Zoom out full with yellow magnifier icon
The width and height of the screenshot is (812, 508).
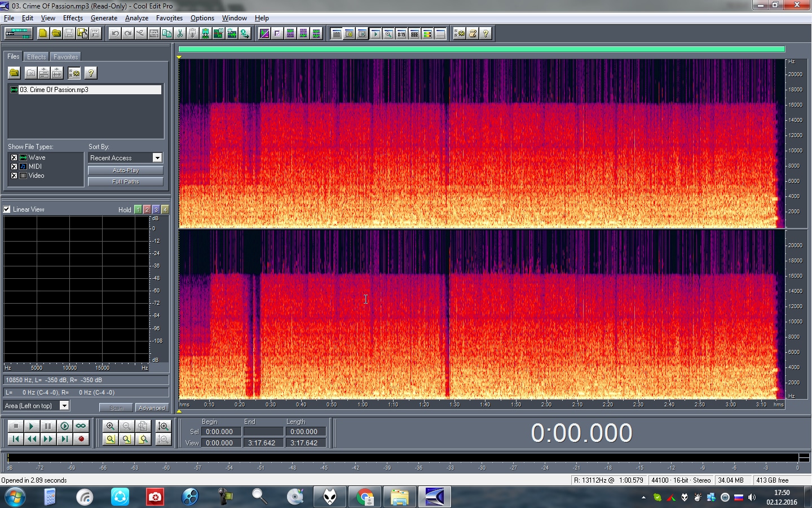(111, 439)
